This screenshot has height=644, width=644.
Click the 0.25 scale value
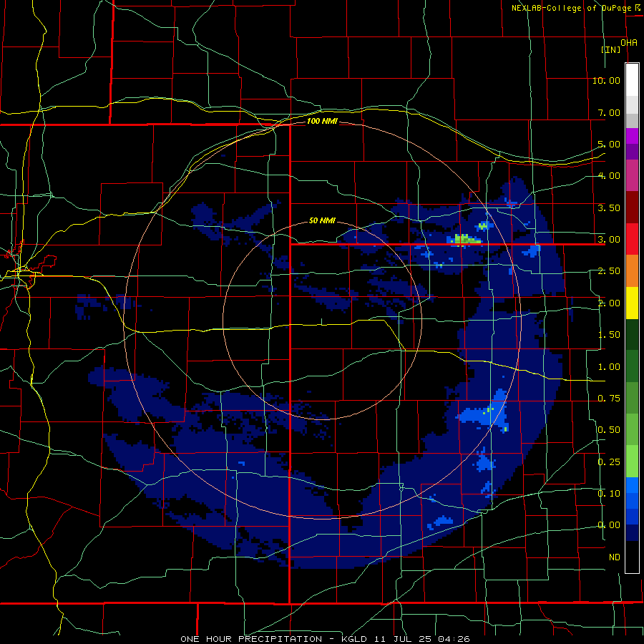pyautogui.click(x=609, y=462)
